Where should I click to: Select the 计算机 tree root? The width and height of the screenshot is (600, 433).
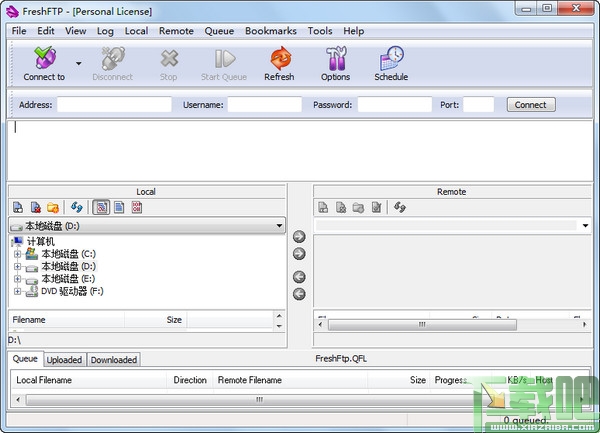[41, 241]
